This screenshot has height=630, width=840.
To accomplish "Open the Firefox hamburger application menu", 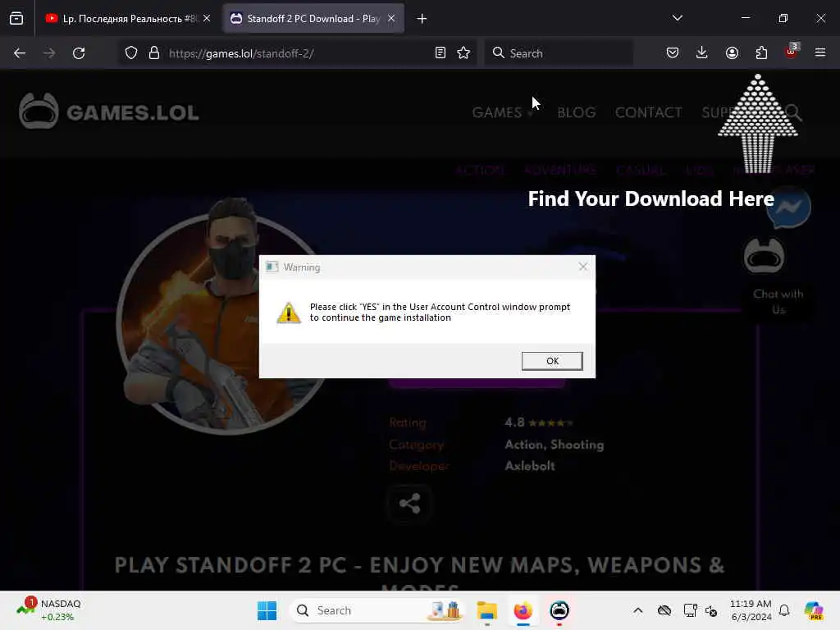I will coord(820,52).
